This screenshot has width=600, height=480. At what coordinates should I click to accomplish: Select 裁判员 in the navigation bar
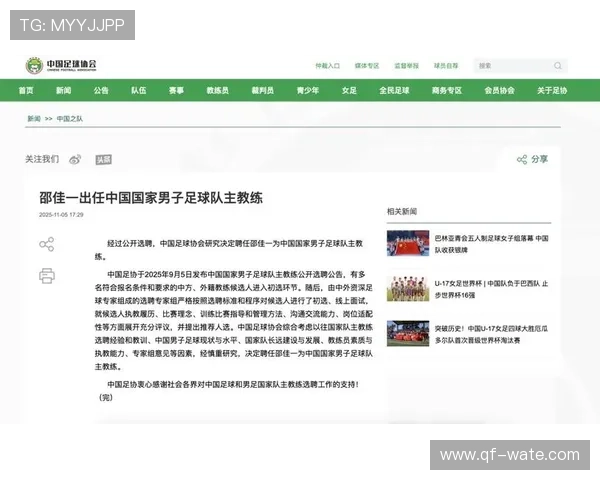tap(262, 90)
